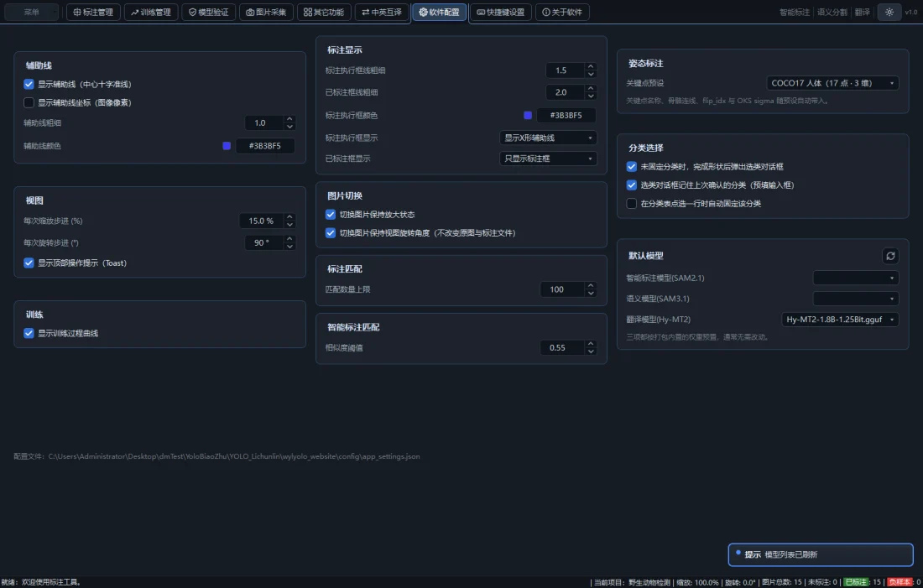
Task: Click the refresh icon in 默认模型 panel
Action: (890, 256)
